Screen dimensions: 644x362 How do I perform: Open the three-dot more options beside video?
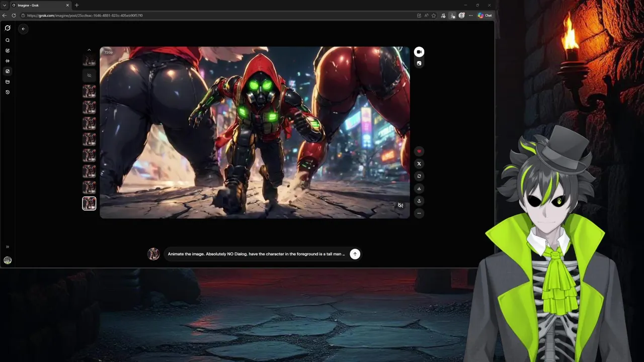[419, 213]
